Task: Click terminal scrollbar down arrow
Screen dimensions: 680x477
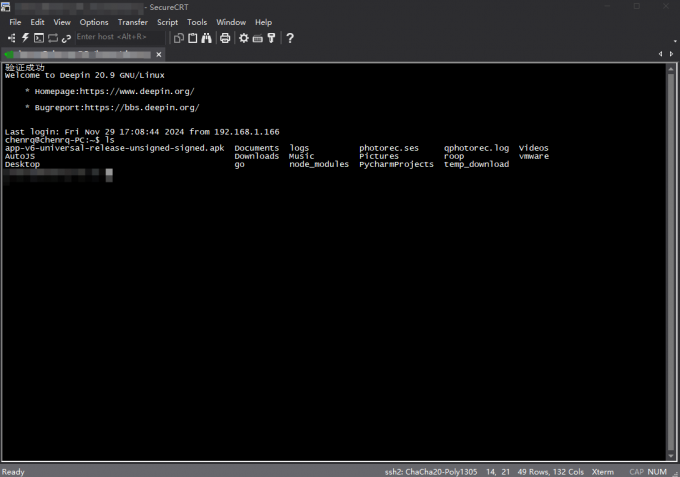Action: coord(671,456)
